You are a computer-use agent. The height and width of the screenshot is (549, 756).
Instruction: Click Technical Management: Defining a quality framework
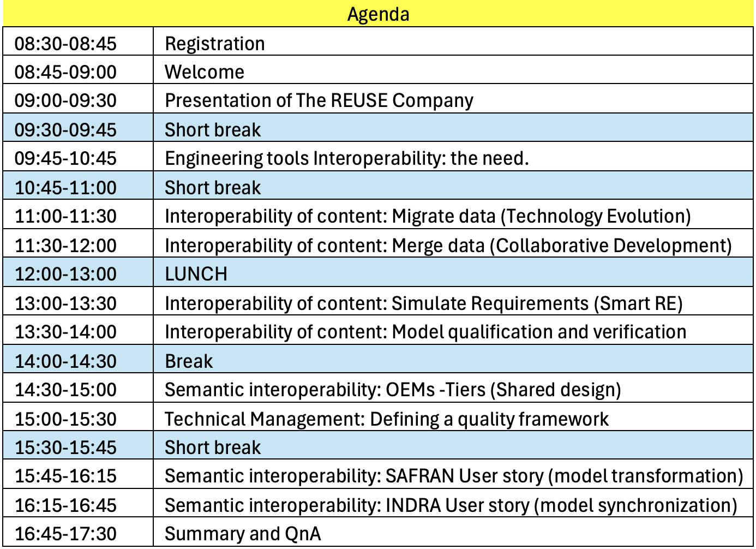coord(386,419)
